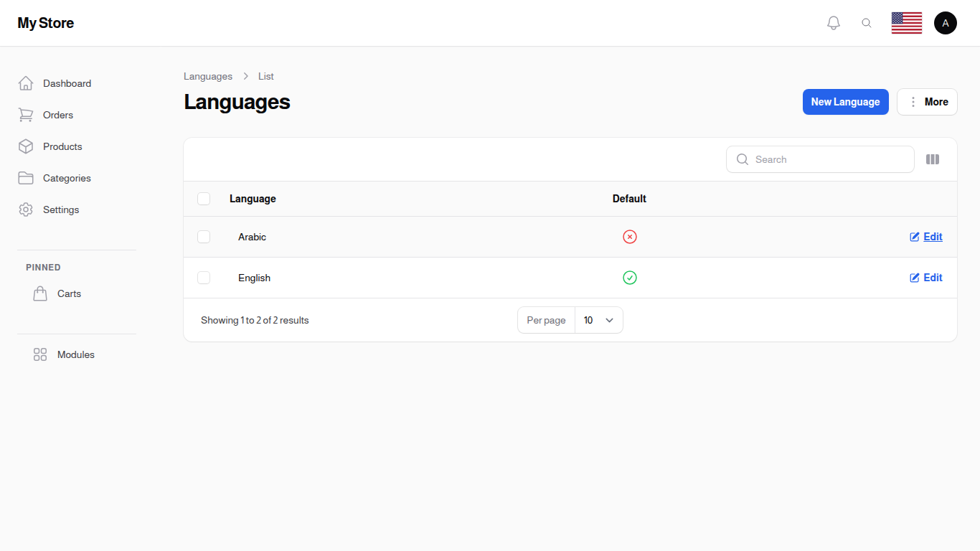Select List in the breadcrumb trail
Viewport: 980px width, 551px height.
point(265,76)
